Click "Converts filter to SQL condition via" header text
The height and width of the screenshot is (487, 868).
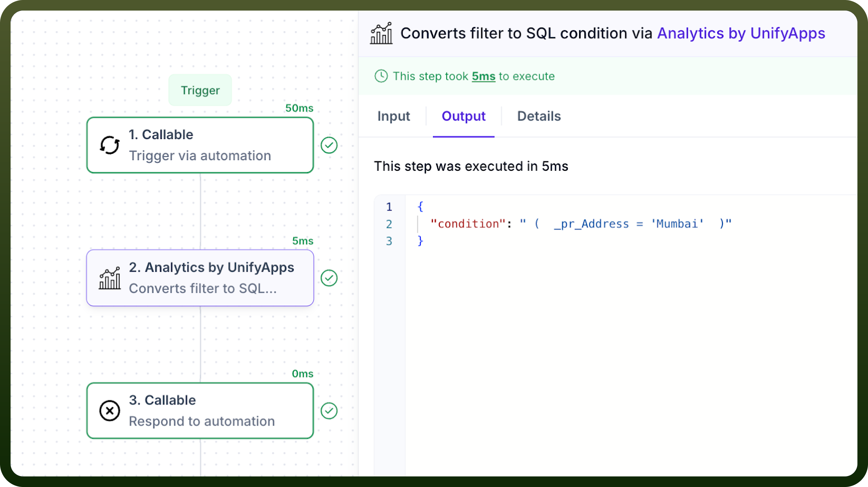click(526, 33)
